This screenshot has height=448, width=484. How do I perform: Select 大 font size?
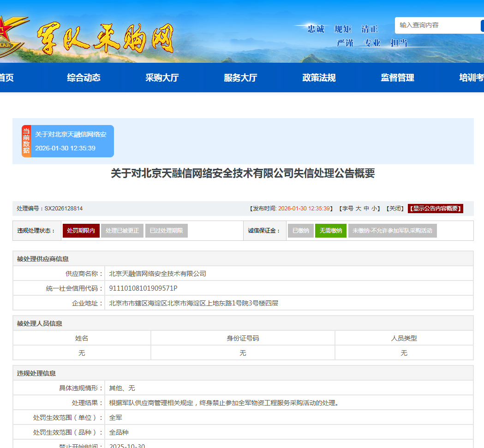pos(359,208)
